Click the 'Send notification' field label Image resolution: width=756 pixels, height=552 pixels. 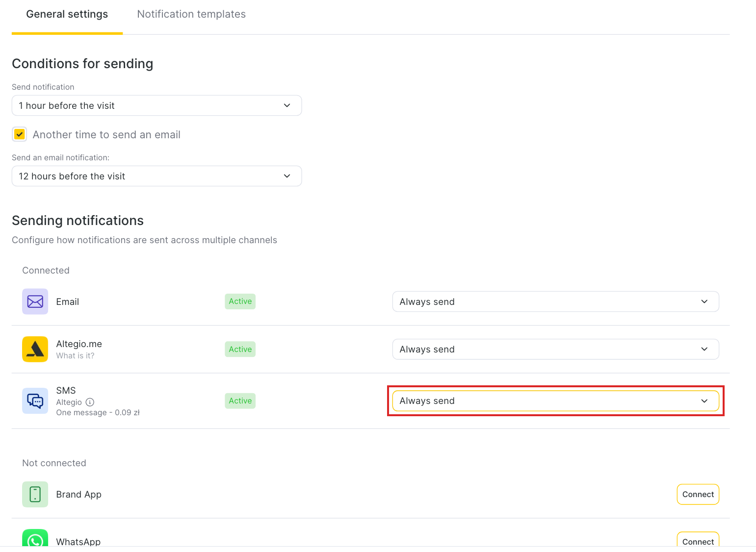tap(43, 87)
